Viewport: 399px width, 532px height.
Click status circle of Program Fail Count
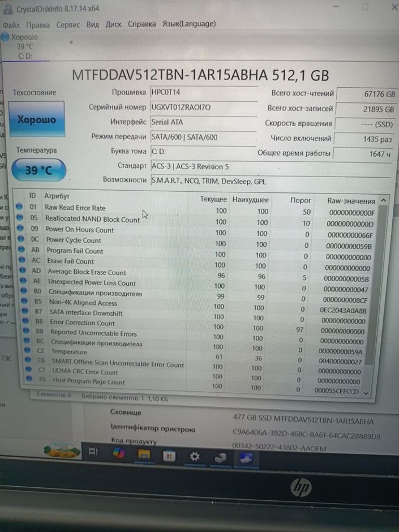click(22, 249)
